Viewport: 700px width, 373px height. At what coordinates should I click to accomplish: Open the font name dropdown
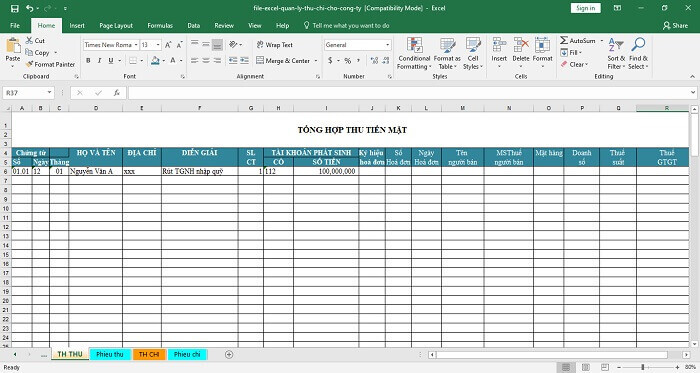pyautogui.click(x=136, y=45)
